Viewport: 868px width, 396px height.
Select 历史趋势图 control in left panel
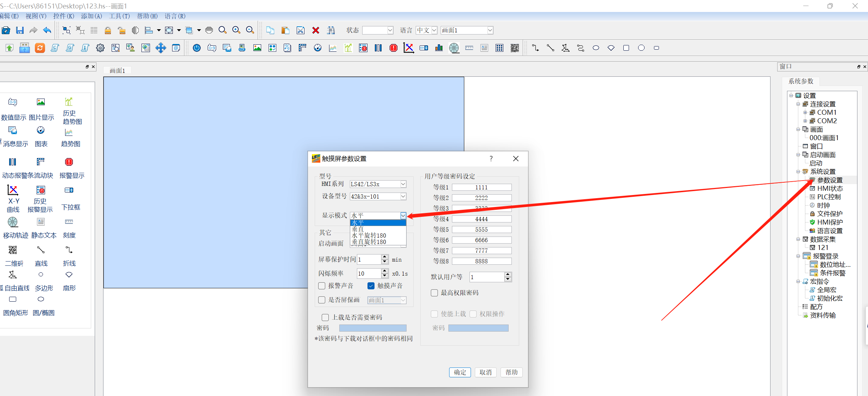tap(72, 111)
